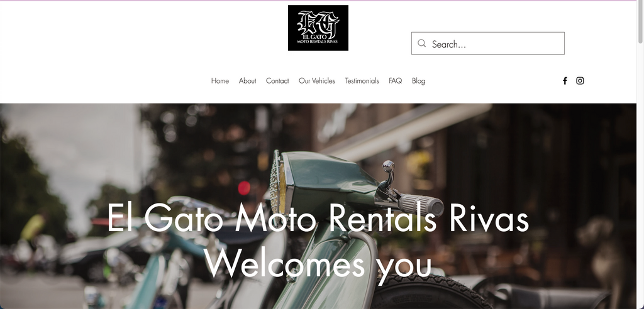
Task: Open the Our Vehicles page
Action: 317,81
